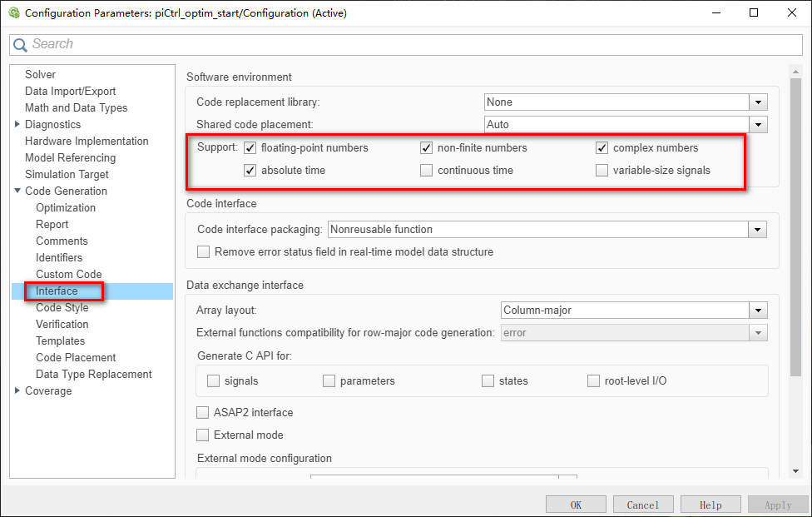Screen dimensions: 812x517
Task: Click the Cancel button
Action: coord(642,504)
